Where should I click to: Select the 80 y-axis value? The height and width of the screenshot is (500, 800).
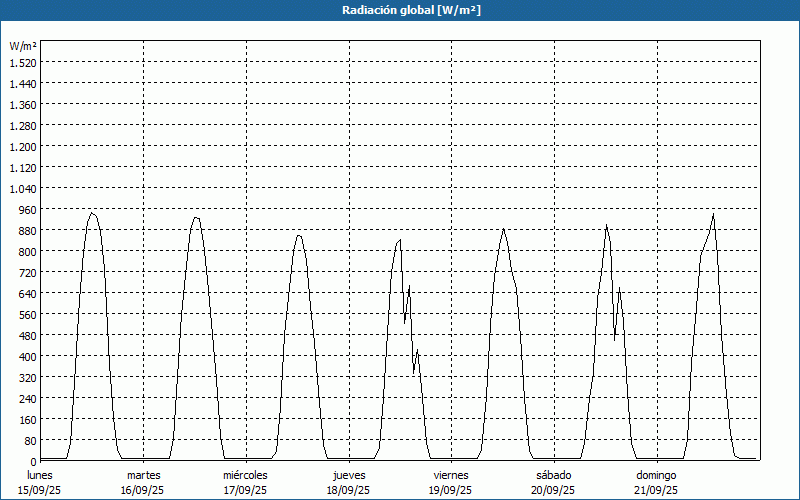[x=31, y=441]
